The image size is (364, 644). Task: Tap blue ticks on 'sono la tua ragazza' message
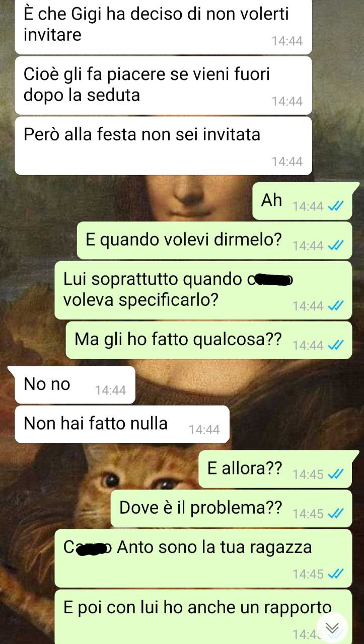point(336,574)
